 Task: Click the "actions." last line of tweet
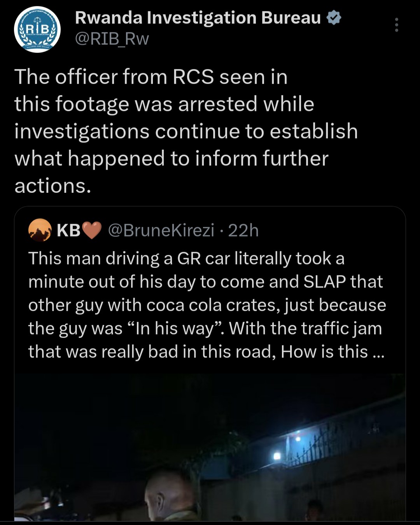click(x=53, y=185)
